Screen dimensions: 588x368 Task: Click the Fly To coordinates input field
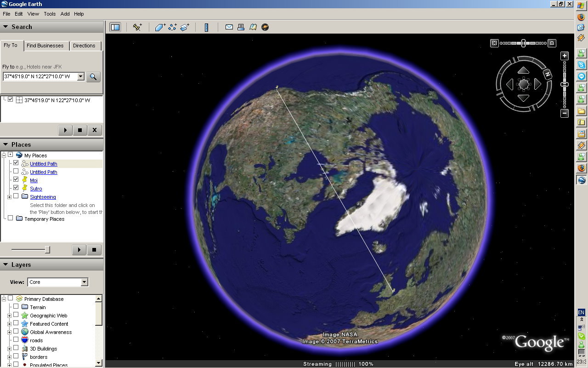pos(40,76)
